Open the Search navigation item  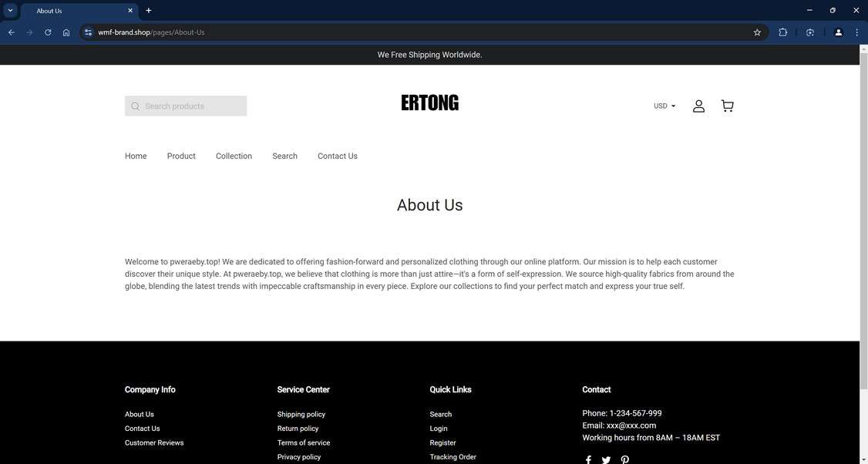click(x=284, y=156)
